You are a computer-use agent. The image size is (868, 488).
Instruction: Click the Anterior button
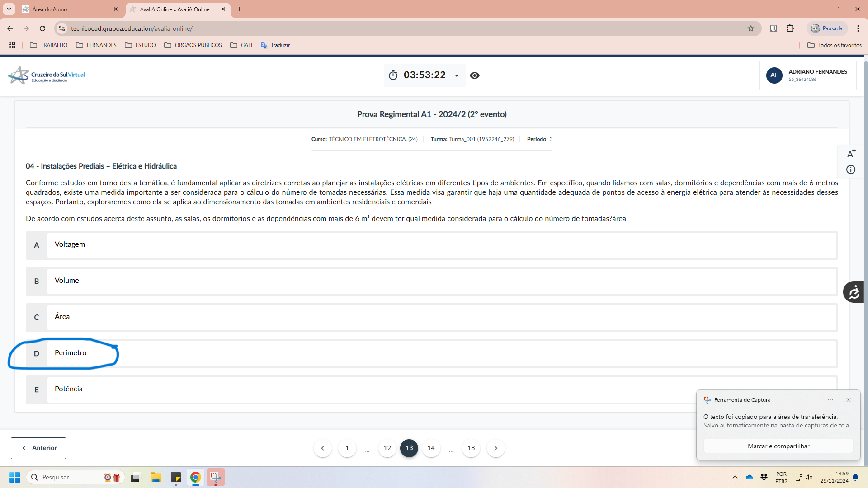click(38, 448)
